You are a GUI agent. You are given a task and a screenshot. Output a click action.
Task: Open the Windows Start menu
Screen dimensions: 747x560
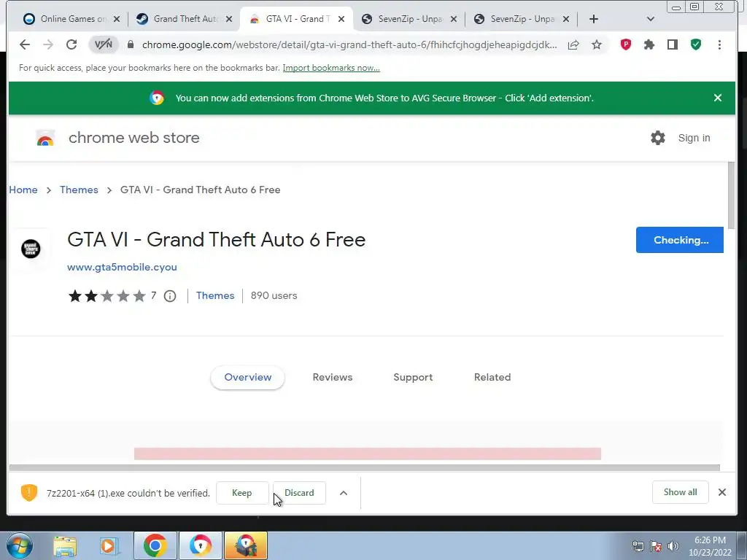pyautogui.click(x=20, y=545)
